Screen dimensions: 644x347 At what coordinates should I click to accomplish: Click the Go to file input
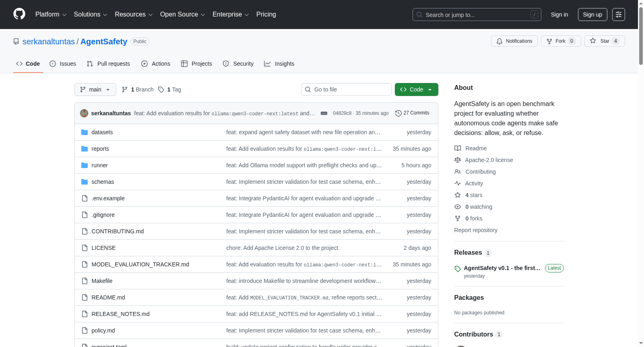click(x=346, y=89)
